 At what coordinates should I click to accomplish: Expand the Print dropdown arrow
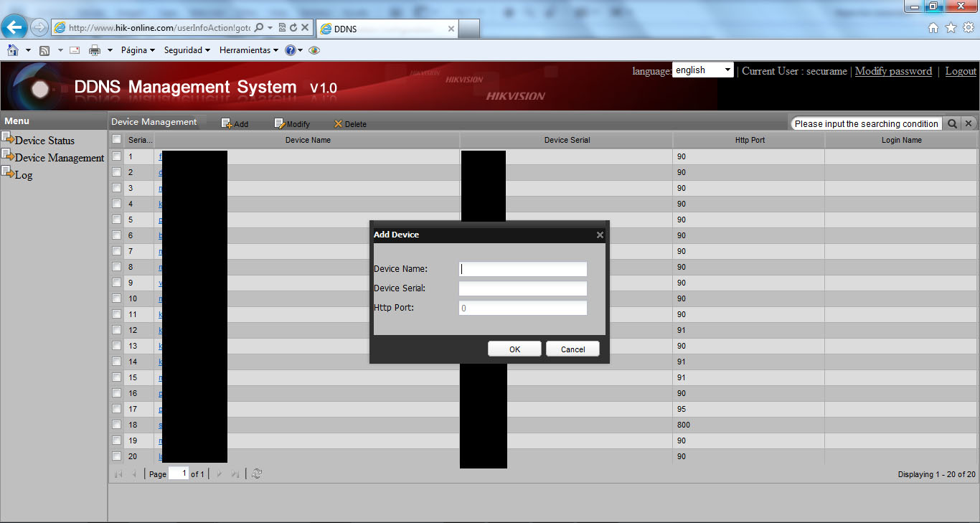pos(110,50)
